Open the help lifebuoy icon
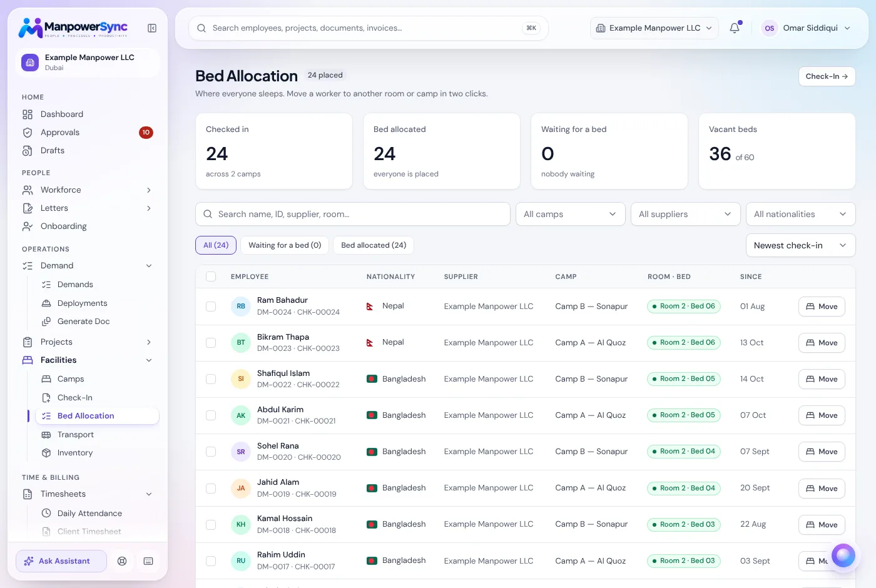Screen dimensions: 876x588 pyautogui.click(x=122, y=561)
